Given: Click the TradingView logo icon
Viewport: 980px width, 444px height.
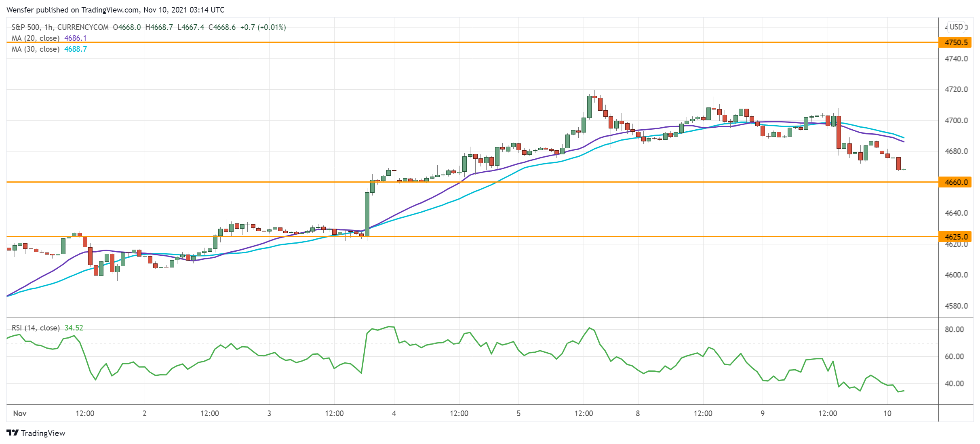Looking at the screenshot, I should pos(13,433).
